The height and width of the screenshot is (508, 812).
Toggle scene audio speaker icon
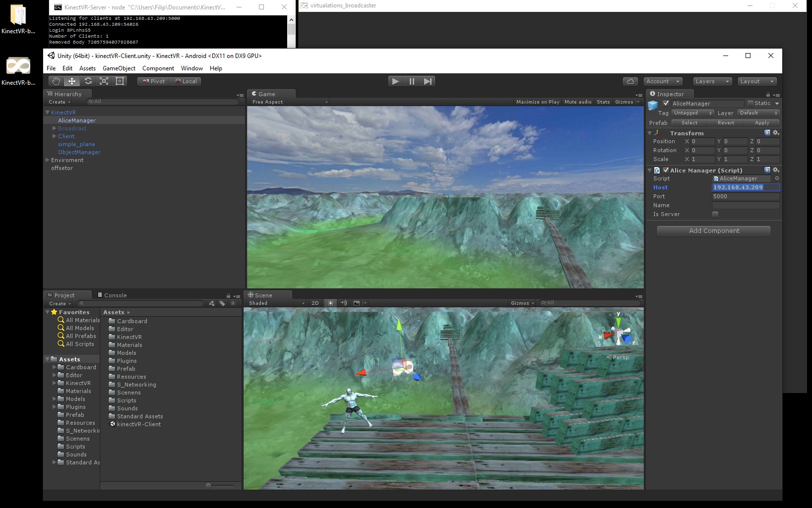(x=343, y=303)
